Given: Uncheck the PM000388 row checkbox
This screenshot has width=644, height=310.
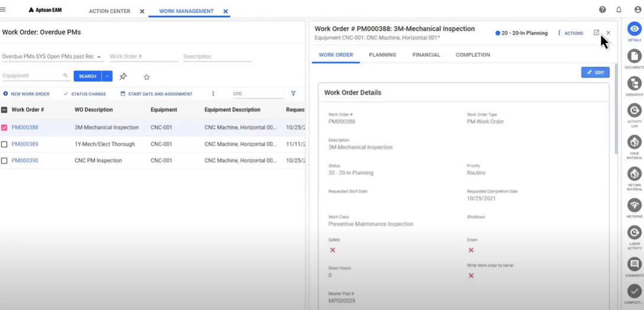Looking at the screenshot, I should (x=4, y=128).
